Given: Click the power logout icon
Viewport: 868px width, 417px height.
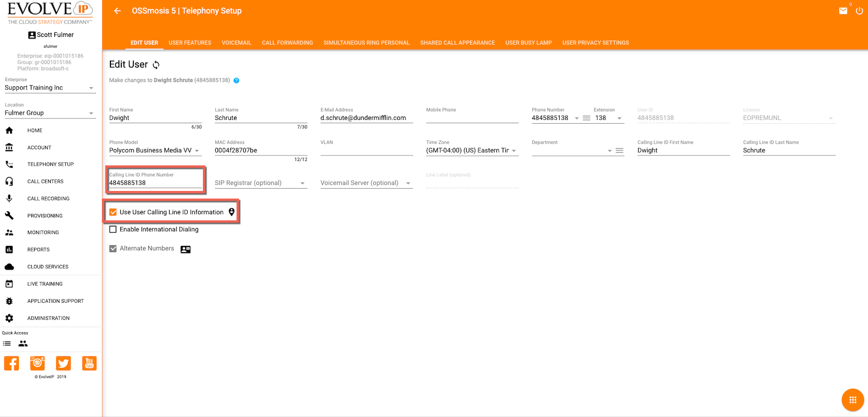Looking at the screenshot, I should 859,11.
